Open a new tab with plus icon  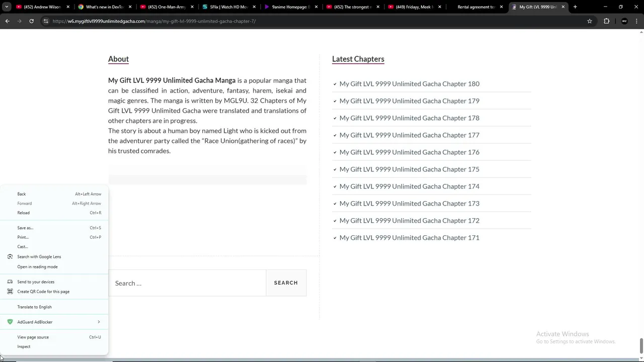coord(575,7)
